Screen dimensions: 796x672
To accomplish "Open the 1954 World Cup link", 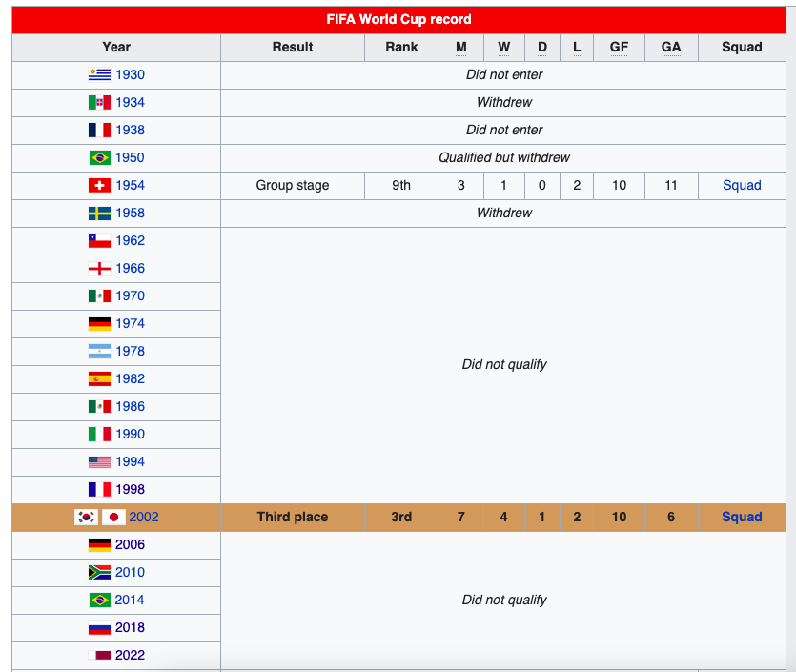I will pos(130,185).
